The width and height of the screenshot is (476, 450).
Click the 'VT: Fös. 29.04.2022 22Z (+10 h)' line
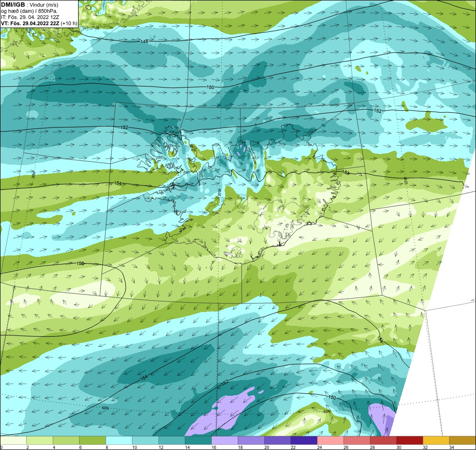(39, 23)
